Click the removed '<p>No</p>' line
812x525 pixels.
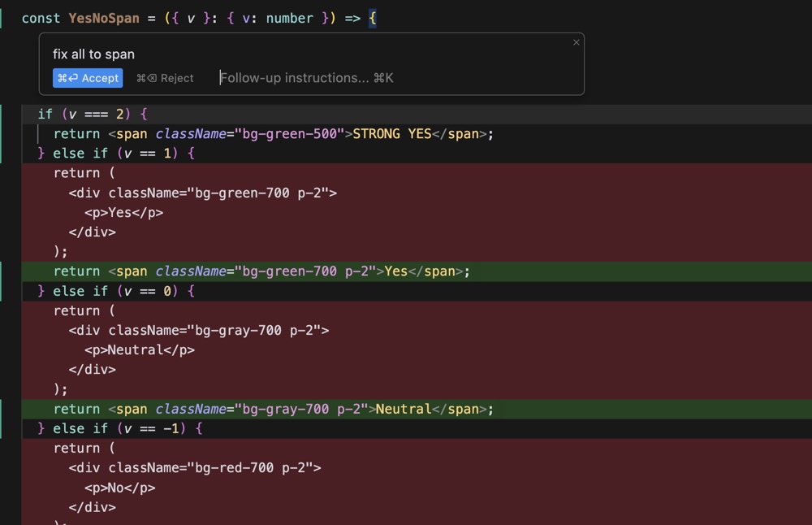(x=119, y=488)
